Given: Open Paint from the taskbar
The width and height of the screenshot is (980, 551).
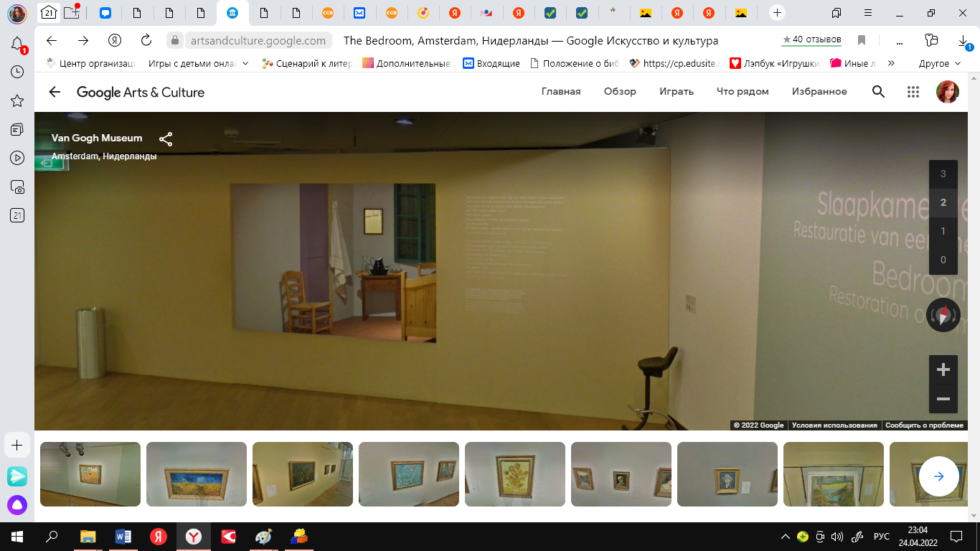Looking at the screenshot, I should pos(264,537).
